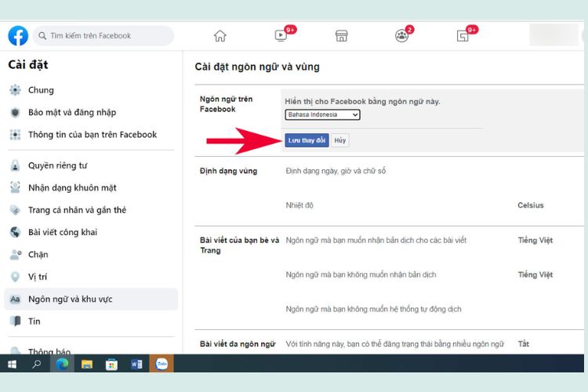The width and height of the screenshot is (588, 392).
Task: Select "Ngôn ngữ và khu vực" item
Action: (x=91, y=299)
